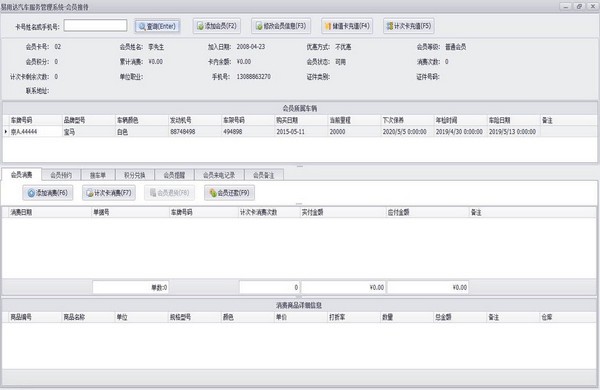Click the member phone number 13088863270
The width and height of the screenshot is (600, 390).
click(x=254, y=77)
